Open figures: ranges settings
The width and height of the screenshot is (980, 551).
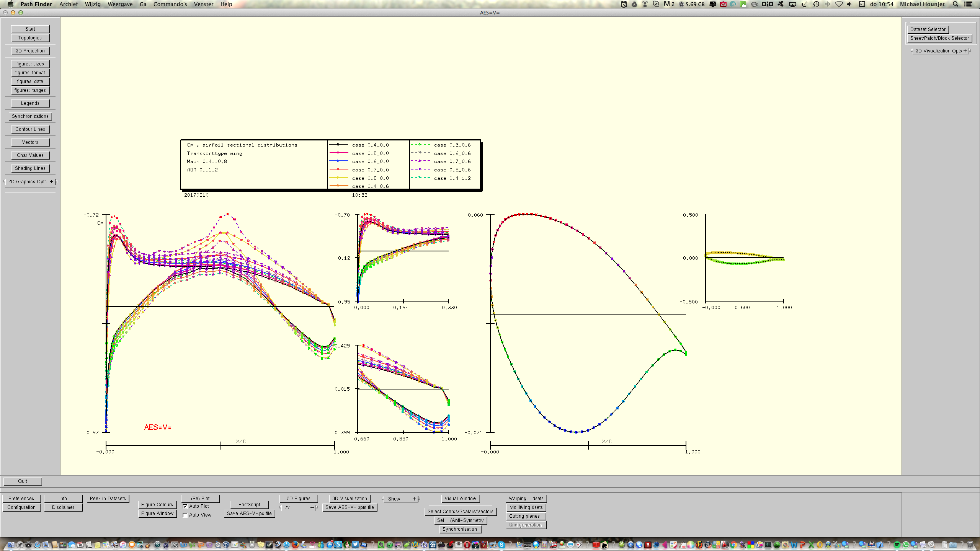tap(30, 90)
